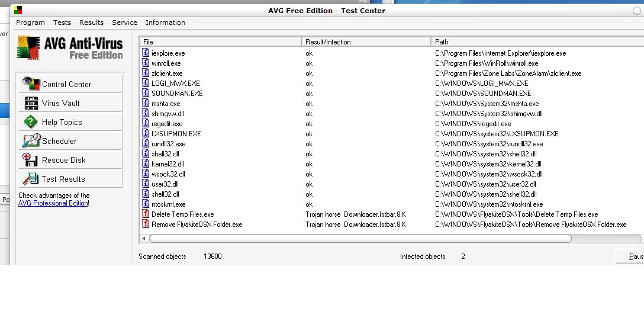This screenshot has width=644, height=311.
Task: Select the Delete Temp Files.exe row name
Action: coord(182,214)
